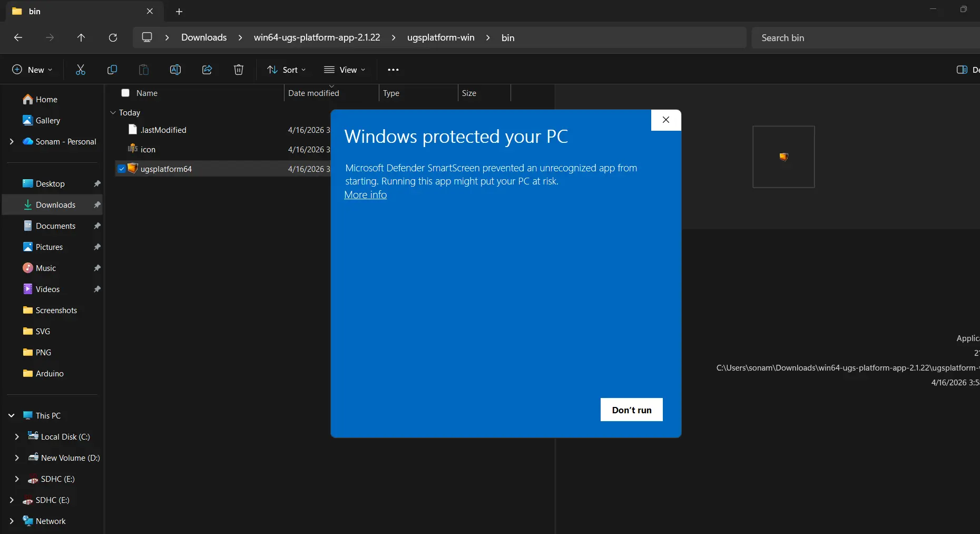This screenshot has width=980, height=534.
Task: Delete selection using the trash icon
Action: pos(238,70)
